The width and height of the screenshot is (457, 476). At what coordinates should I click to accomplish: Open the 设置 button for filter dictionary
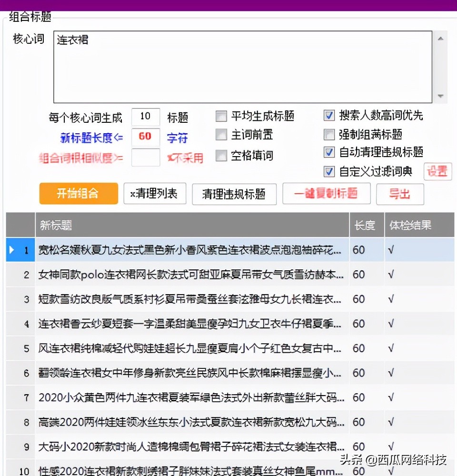point(437,171)
